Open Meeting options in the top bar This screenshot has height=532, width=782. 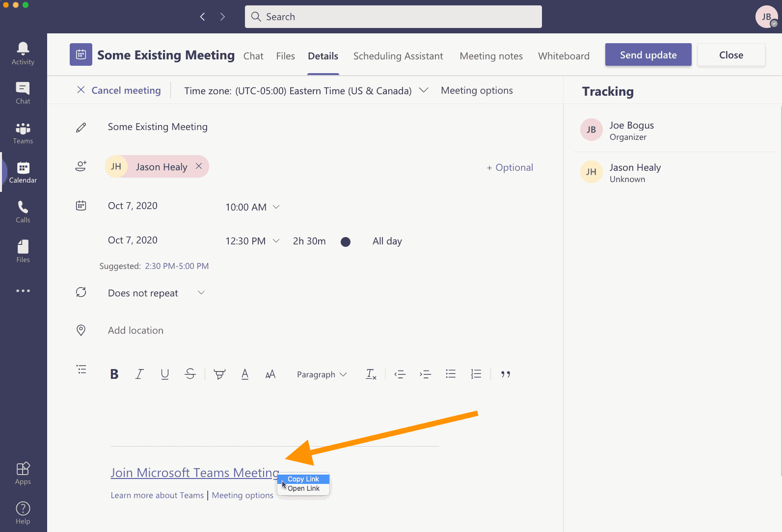pyautogui.click(x=477, y=90)
